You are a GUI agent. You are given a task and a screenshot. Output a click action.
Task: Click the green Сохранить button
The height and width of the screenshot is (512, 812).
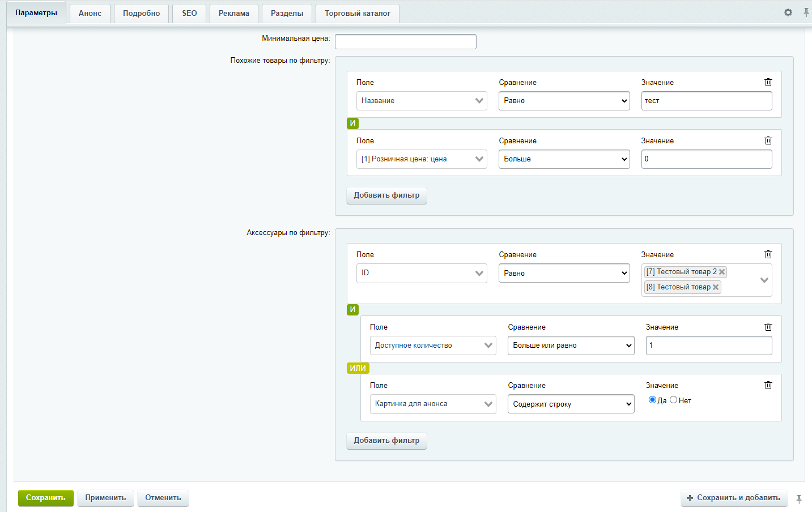coord(45,498)
